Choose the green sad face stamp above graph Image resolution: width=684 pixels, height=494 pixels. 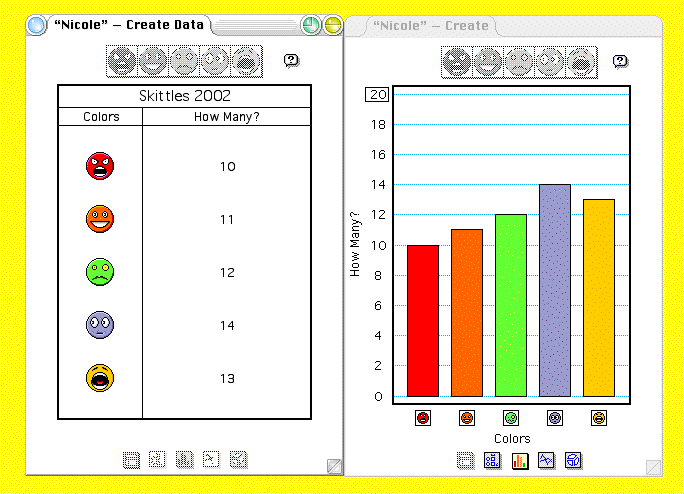519,62
